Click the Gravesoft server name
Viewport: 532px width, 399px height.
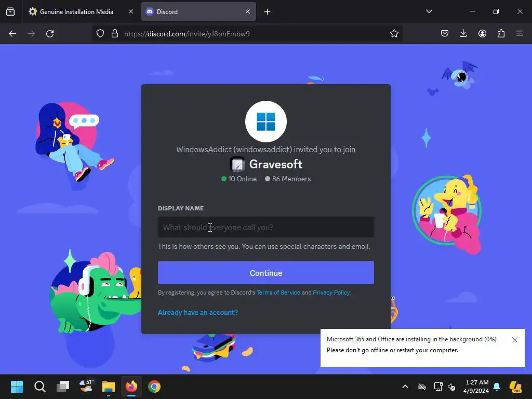(276, 164)
